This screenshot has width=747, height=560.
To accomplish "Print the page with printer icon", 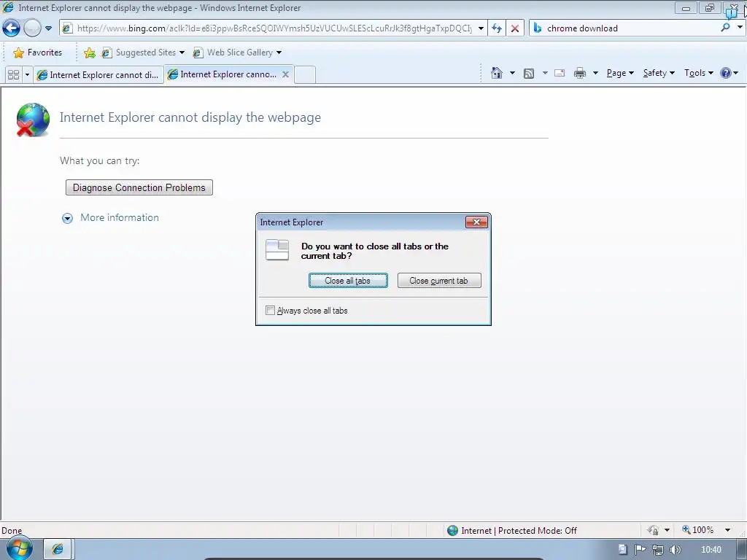I will [580, 73].
